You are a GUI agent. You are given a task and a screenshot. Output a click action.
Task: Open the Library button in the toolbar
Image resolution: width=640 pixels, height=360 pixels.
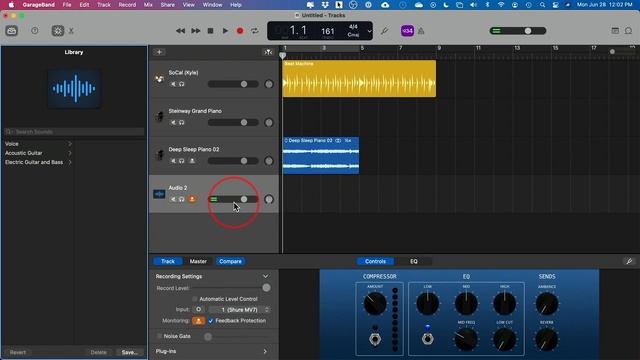point(11,31)
